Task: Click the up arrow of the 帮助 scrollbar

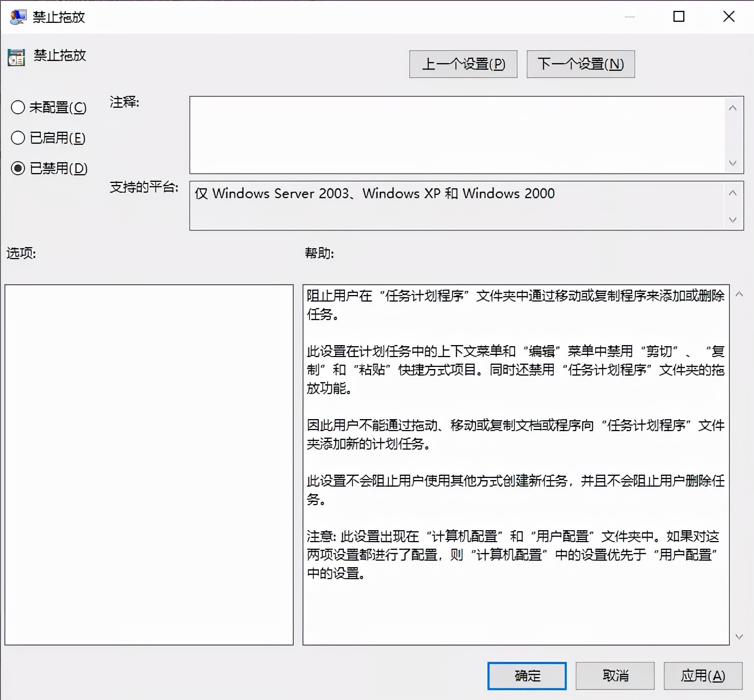Action: [739, 293]
